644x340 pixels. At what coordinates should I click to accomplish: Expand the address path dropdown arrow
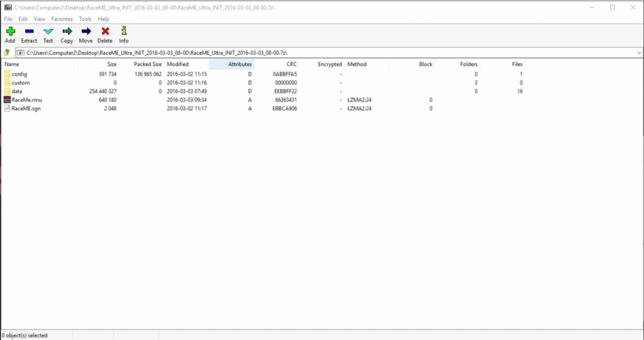click(638, 53)
